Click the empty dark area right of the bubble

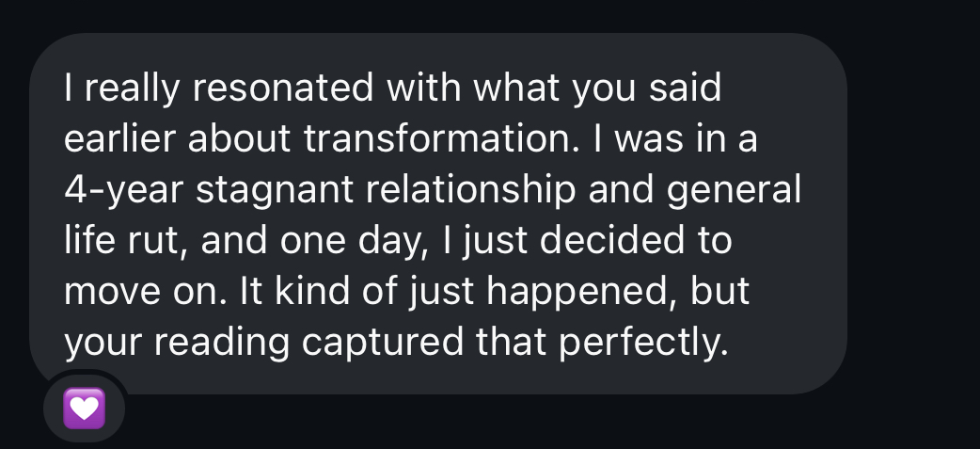pos(914,214)
